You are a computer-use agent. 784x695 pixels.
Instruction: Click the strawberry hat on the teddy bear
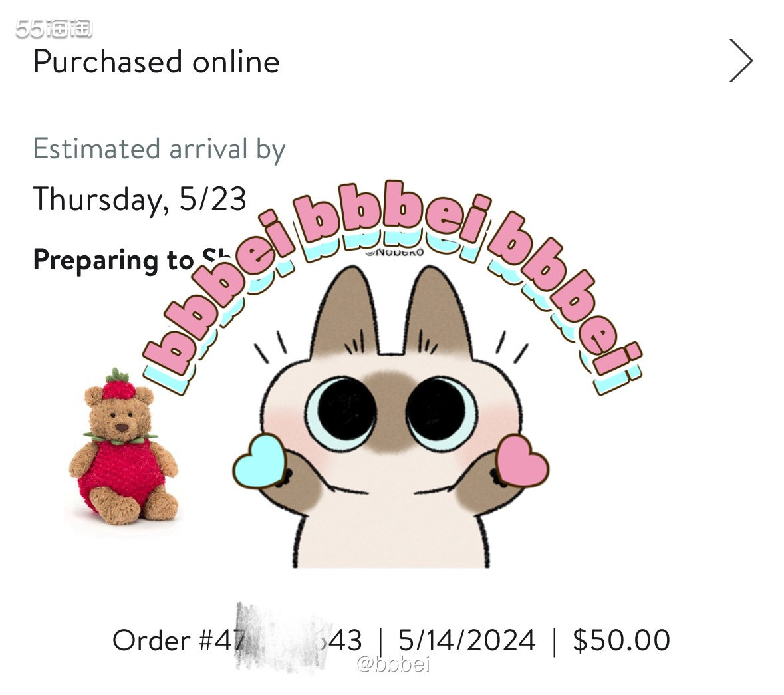pyautogui.click(x=117, y=386)
